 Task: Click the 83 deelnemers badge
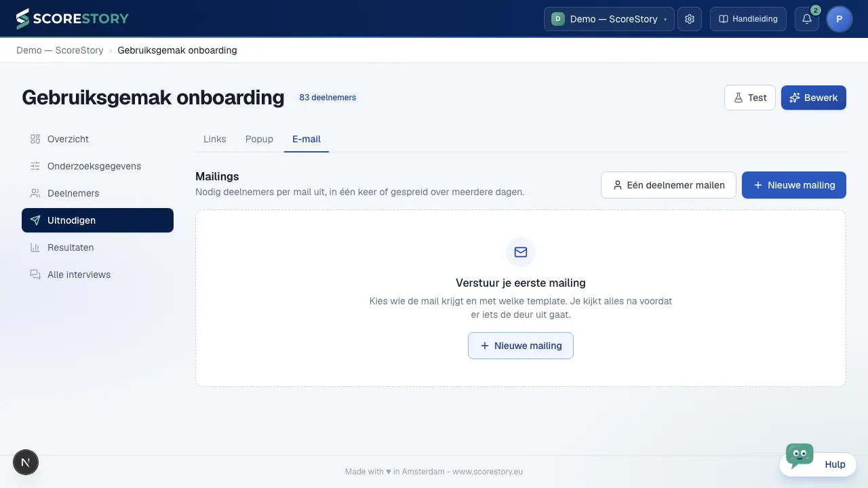[328, 98]
